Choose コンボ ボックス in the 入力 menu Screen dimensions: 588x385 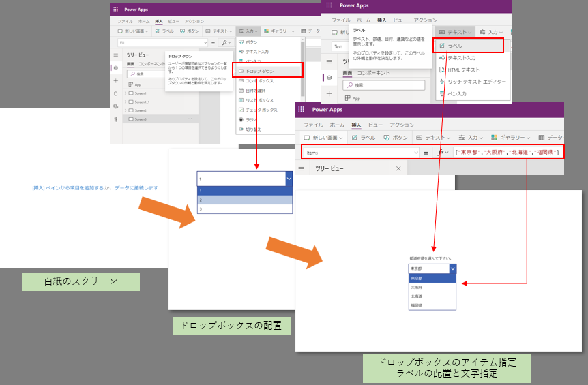[256, 80]
